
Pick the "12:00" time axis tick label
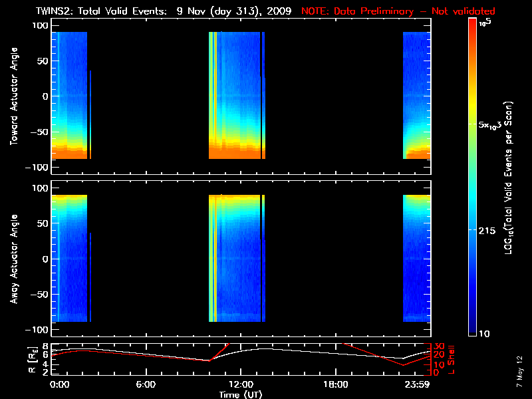(240, 384)
